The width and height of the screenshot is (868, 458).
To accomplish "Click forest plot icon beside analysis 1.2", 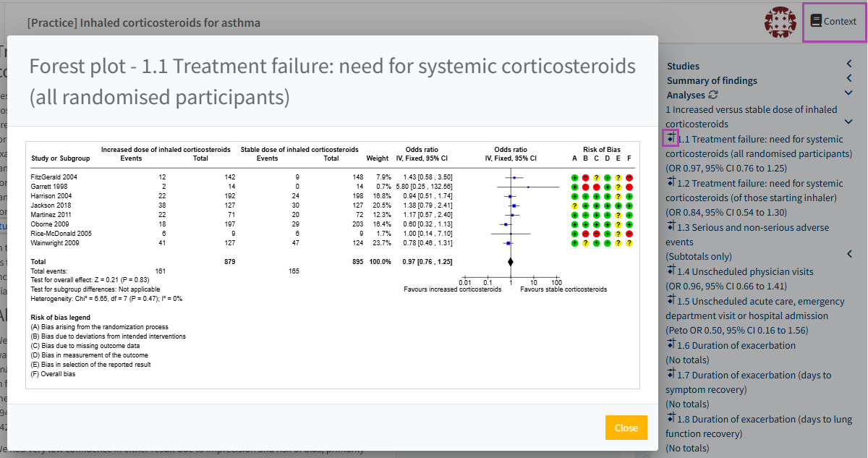I will (671, 182).
